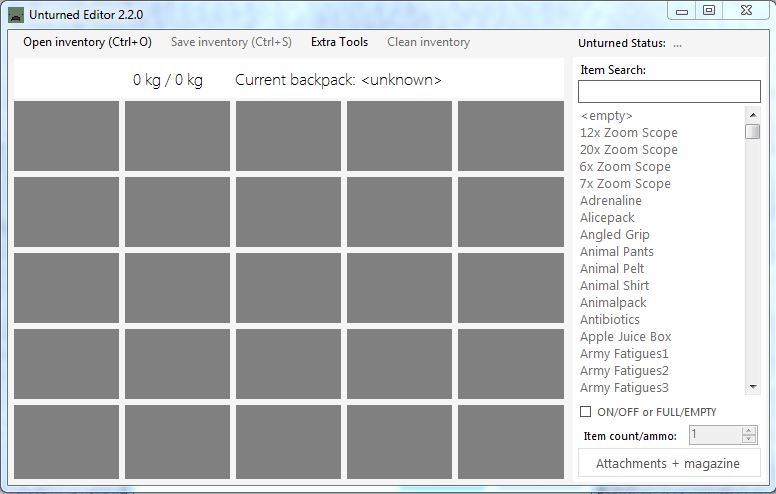776x494 pixels.
Task: Select Animal Pants list entry
Action: tap(617, 251)
